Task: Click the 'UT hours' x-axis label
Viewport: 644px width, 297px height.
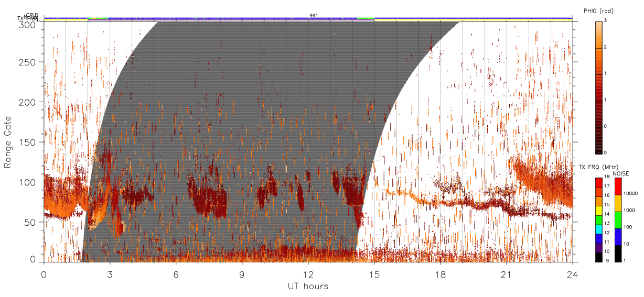Action: click(x=308, y=286)
